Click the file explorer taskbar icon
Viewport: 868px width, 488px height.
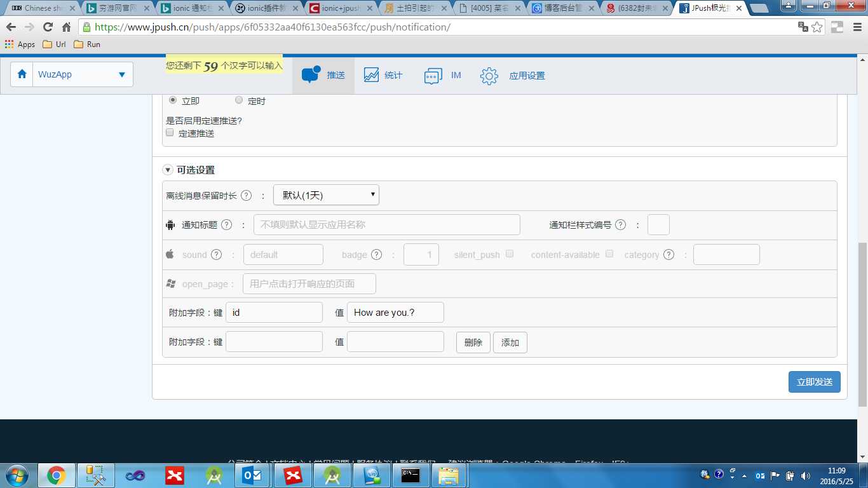(x=449, y=475)
